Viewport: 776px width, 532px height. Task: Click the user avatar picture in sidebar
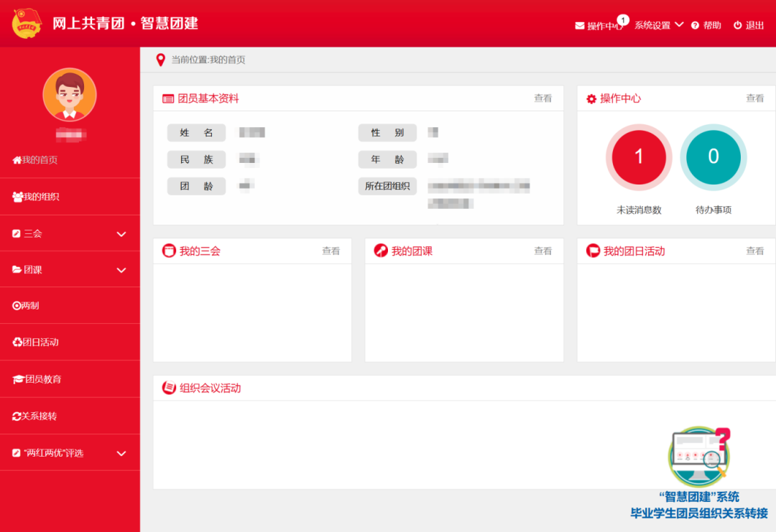pyautogui.click(x=70, y=95)
